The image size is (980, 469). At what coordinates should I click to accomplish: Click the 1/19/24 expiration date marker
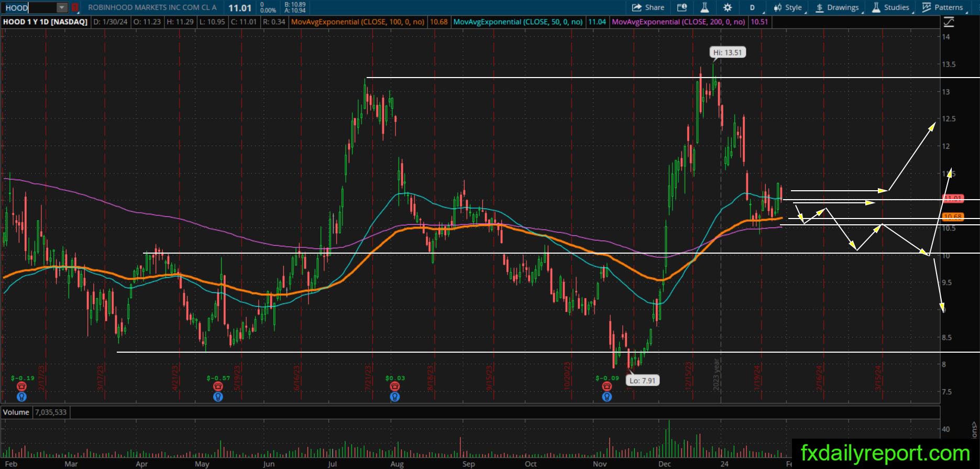[x=757, y=377]
